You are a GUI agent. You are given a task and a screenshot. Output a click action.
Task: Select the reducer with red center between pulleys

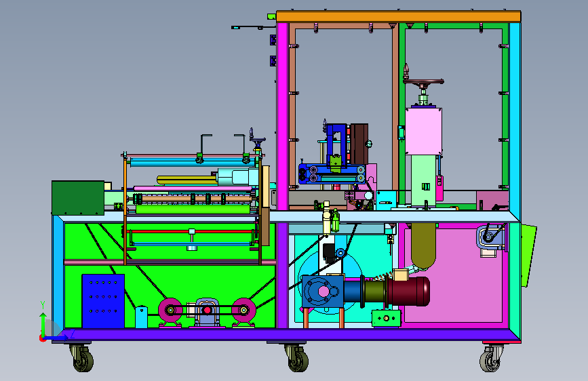pos(207,313)
